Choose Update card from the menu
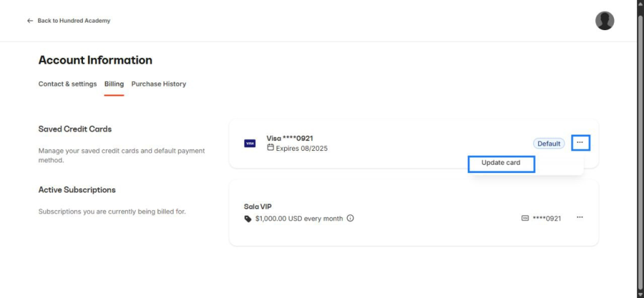The width and height of the screenshot is (644, 298). (x=501, y=163)
